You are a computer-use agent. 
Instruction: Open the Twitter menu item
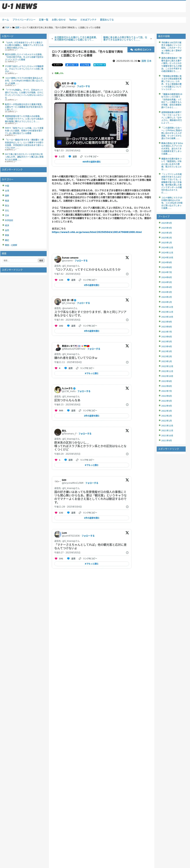[73, 20]
